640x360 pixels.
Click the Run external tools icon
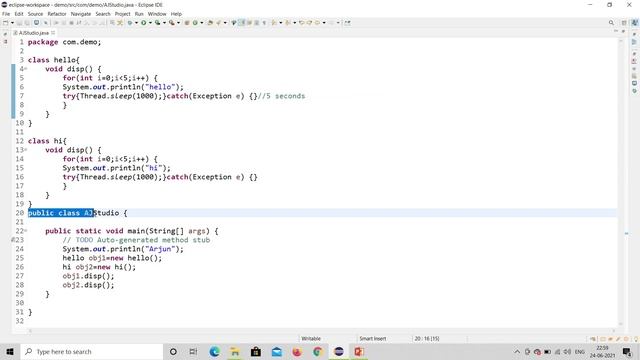click(172, 23)
